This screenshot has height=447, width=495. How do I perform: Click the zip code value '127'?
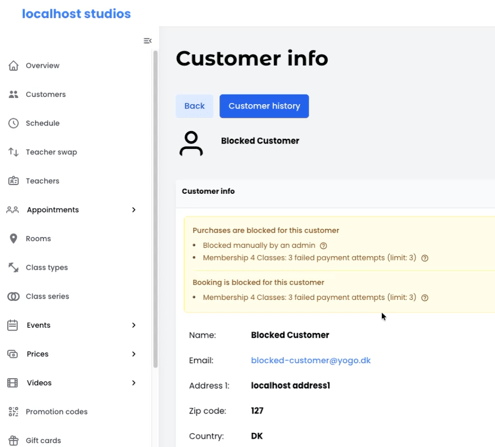257,411
